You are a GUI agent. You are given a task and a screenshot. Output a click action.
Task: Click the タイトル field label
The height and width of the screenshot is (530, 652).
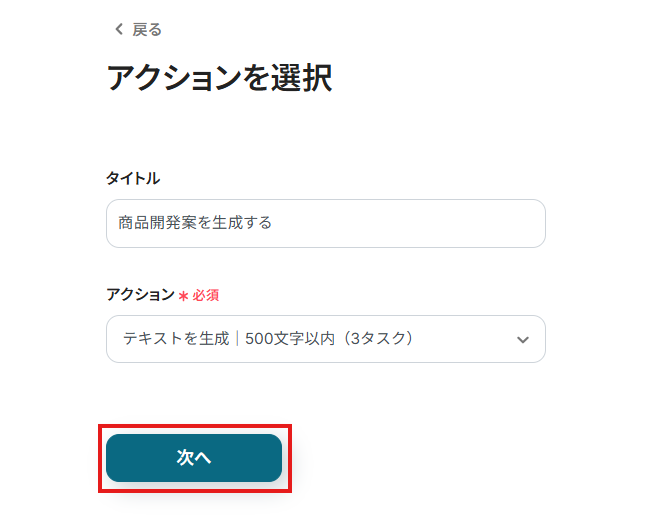pyautogui.click(x=132, y=178)
